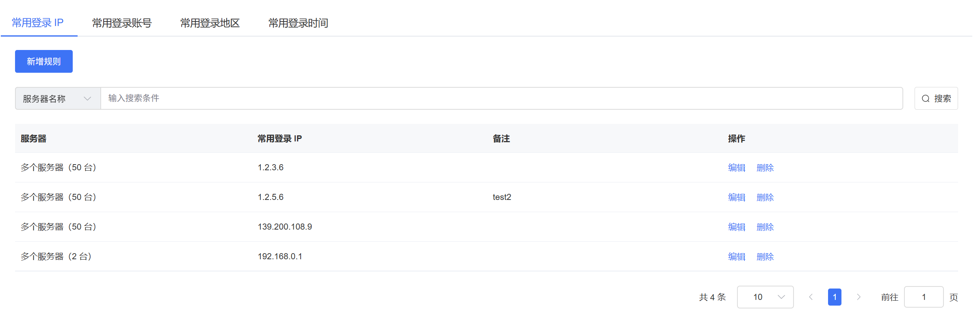This screenshot has width=980, height=332.
Task: Click the 输入搜索条件 search field
Action: coord(501,98)
